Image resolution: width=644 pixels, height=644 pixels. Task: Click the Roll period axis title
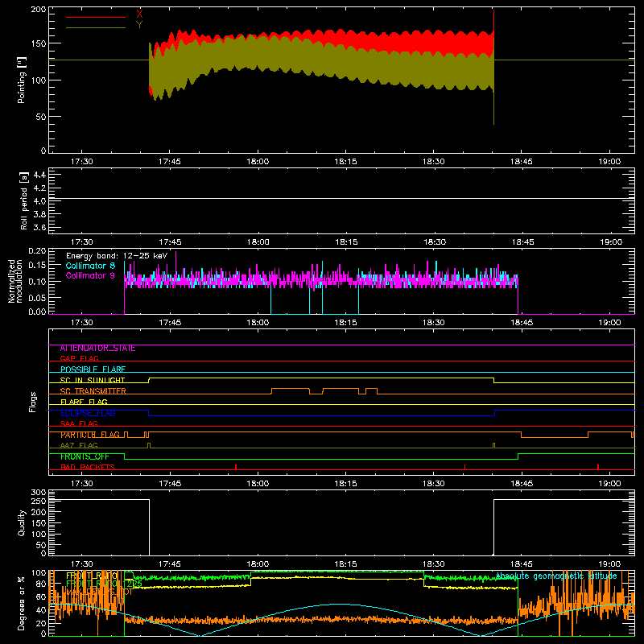click(x=23, y=200)
